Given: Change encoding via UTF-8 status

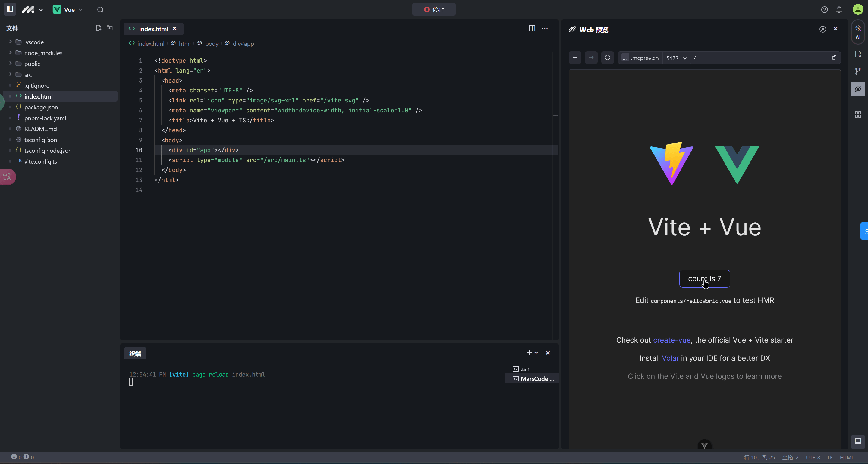Looking at the screenshot, I should pyautogui.click(x=813, y=457).
